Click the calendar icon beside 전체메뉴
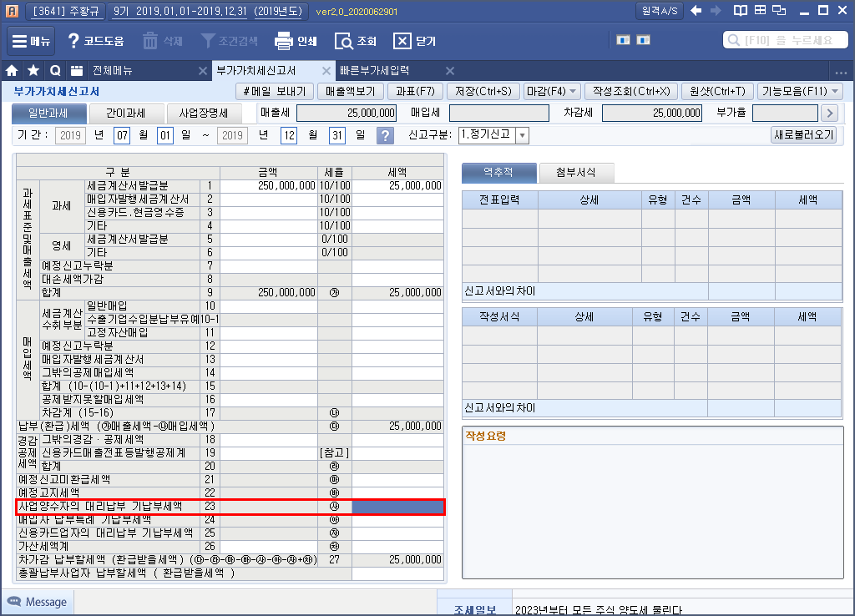Viewport: 855px width, 616px height. [77, 70]
